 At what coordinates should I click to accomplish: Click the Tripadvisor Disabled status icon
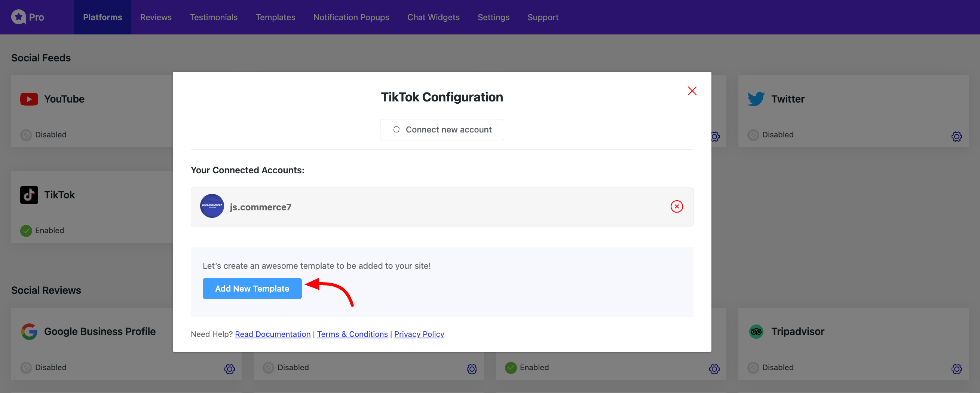pos(753,368)
